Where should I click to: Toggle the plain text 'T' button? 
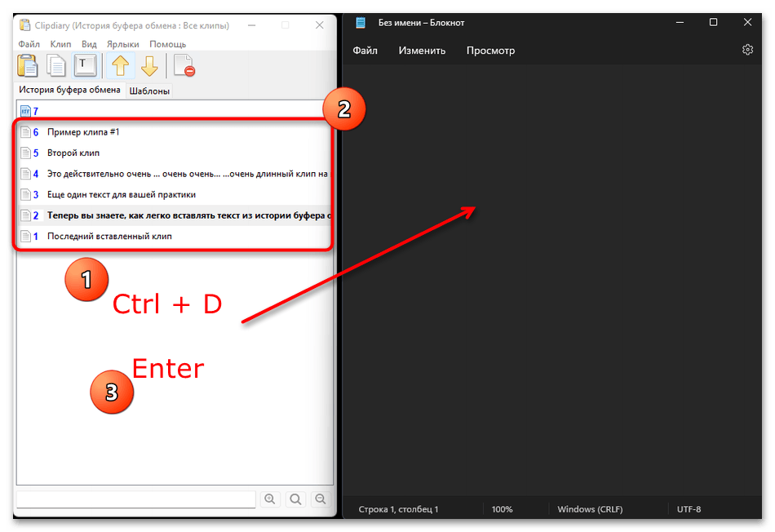[x=85, y=66]
